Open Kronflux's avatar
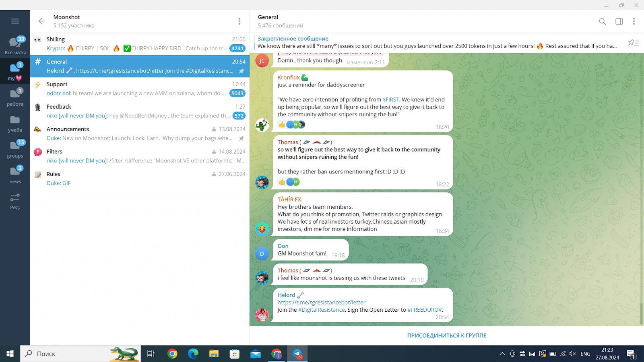 coord(262,125)
